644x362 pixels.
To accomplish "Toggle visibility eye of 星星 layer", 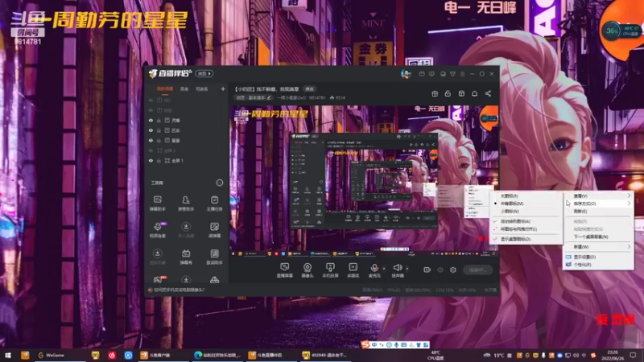I will (x=151, y=140).
